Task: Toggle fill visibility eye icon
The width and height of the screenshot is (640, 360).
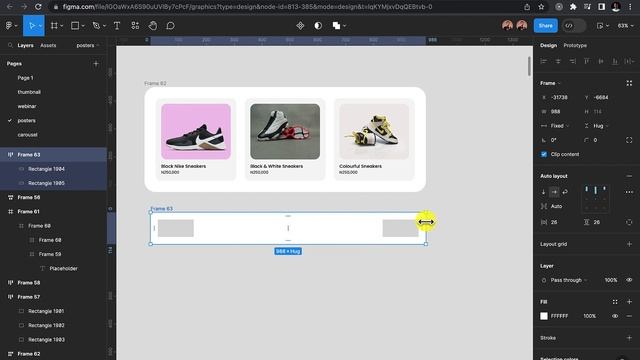Action: pos(615,316)
